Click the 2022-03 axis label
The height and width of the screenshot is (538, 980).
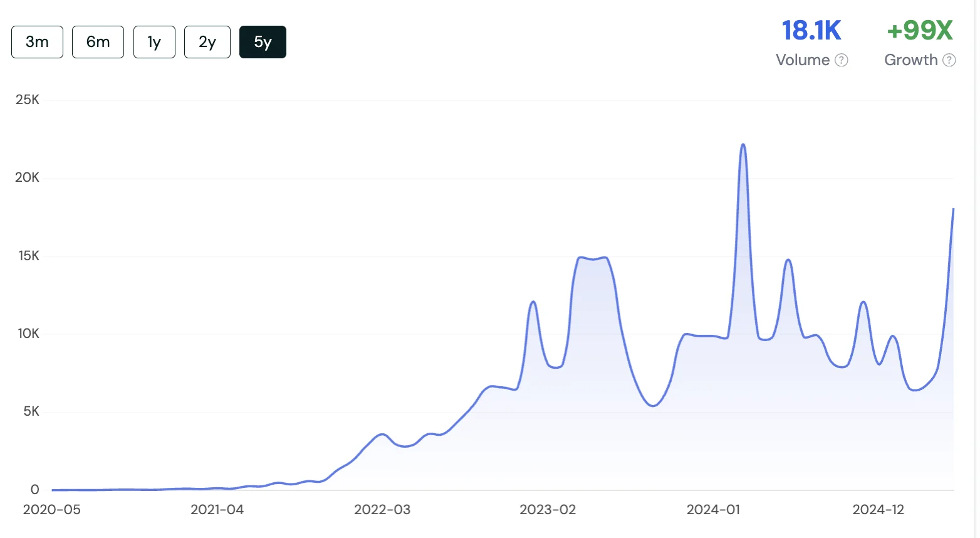click(x=382, y=510)
